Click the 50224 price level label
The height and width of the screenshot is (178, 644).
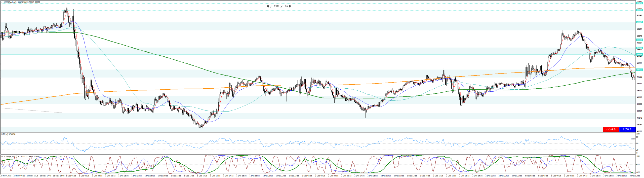pyautogui.click(x=639, y=22)
